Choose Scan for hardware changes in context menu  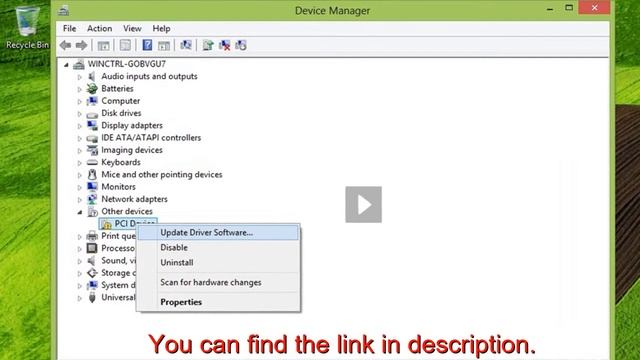[218, 282]
